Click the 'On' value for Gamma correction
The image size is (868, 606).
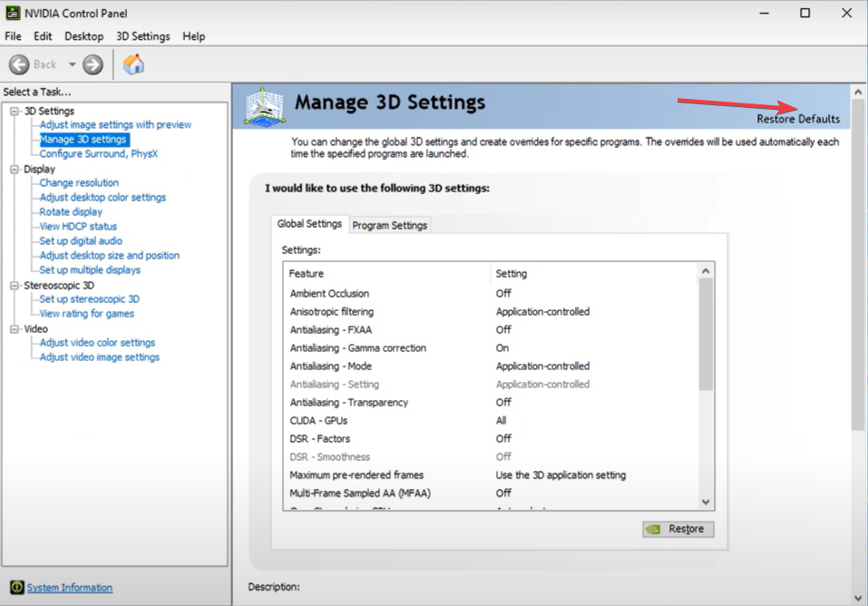502,348
